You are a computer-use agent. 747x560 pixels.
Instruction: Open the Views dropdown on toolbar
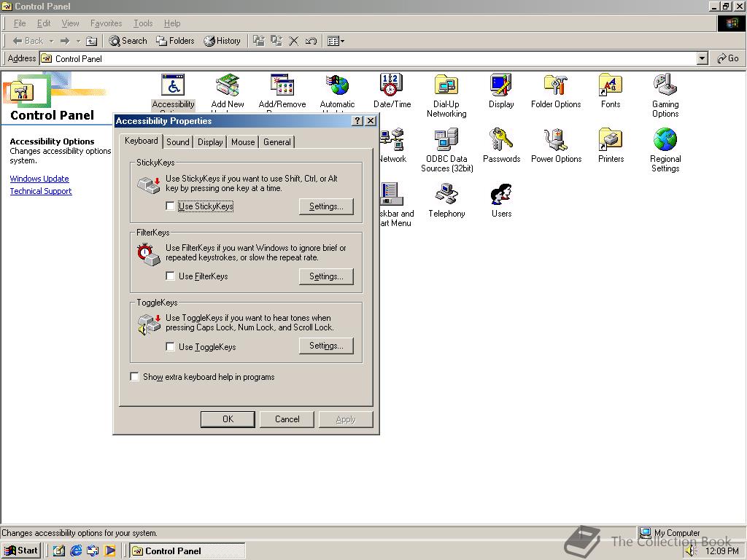[x=336, y=41]
